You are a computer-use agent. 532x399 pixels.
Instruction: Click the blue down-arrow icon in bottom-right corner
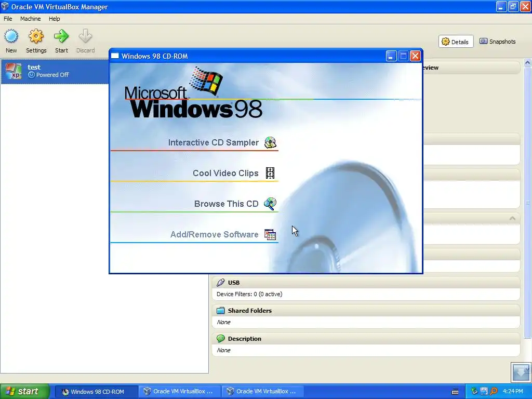(x=521, y=372)
